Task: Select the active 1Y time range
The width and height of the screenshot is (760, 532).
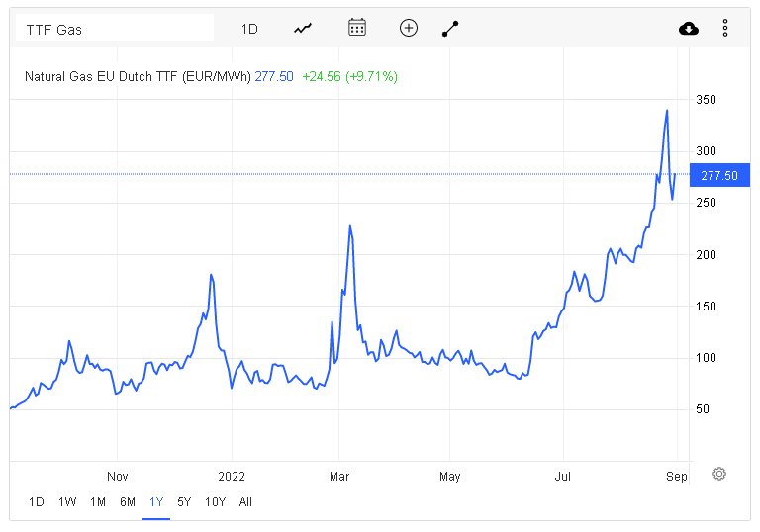Action: pyautogui.click(x=156, y=502)
